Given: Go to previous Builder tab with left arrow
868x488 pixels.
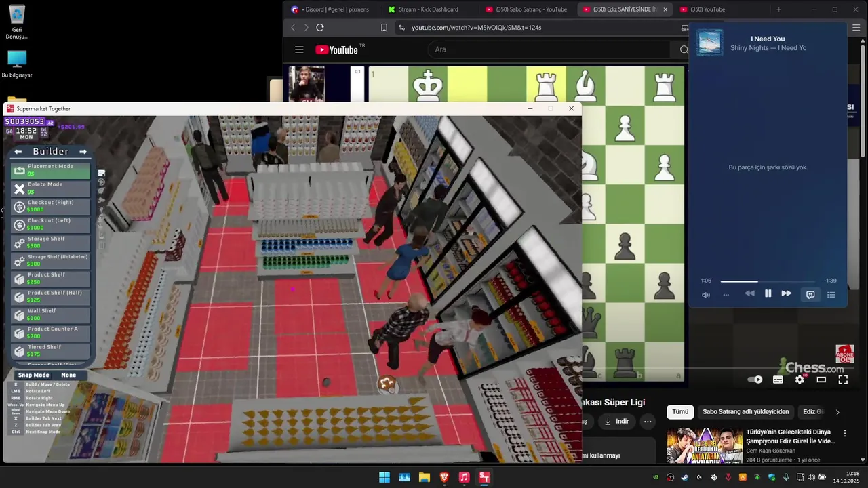Looking at the screenshot, I should [18, 152].
